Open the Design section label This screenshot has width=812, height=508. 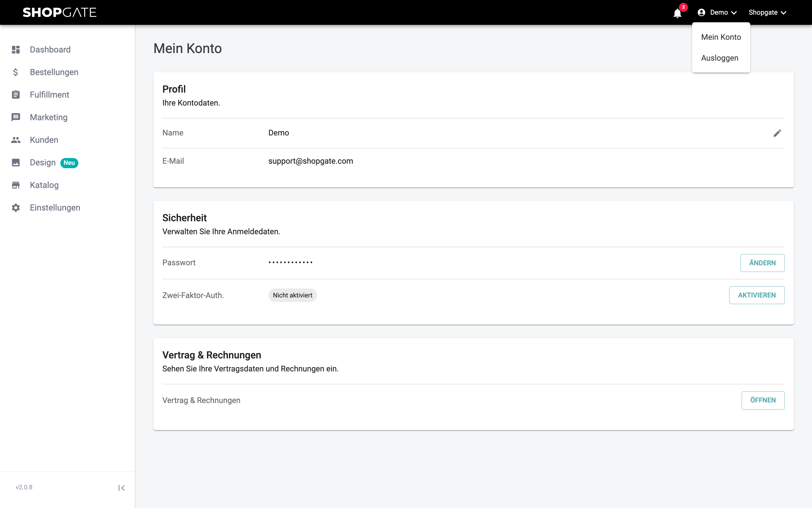[43, 163]
